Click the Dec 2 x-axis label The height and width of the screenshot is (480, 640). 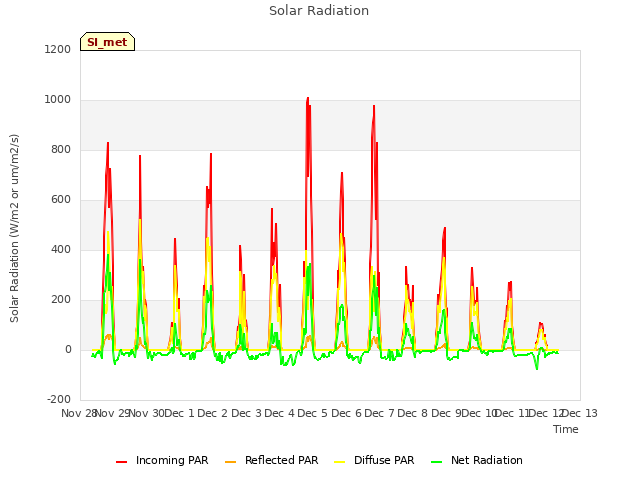coord(212,413)
